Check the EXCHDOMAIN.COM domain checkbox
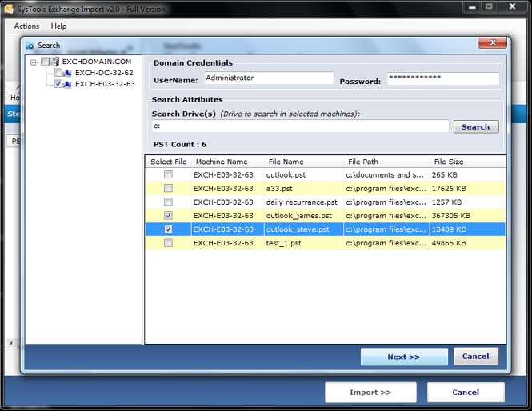 coord(45,62)
